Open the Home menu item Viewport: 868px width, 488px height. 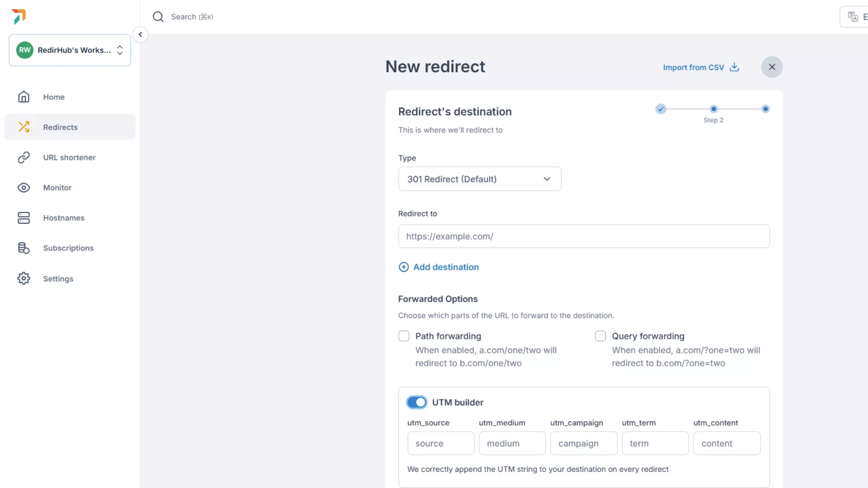point(54,97)
